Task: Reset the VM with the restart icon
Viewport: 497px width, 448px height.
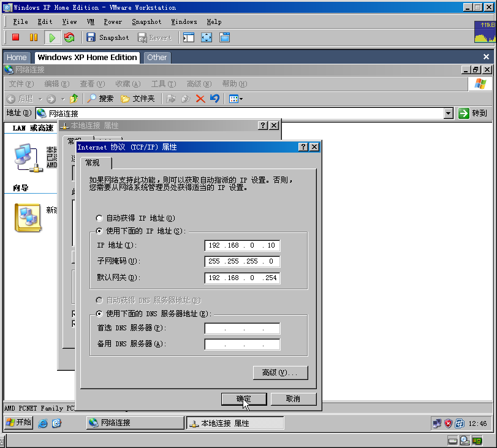Action: point(69,37)
